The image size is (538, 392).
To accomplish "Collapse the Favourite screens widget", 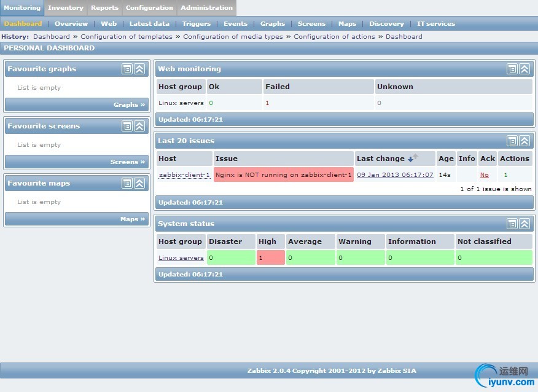I will coord(139,126).
